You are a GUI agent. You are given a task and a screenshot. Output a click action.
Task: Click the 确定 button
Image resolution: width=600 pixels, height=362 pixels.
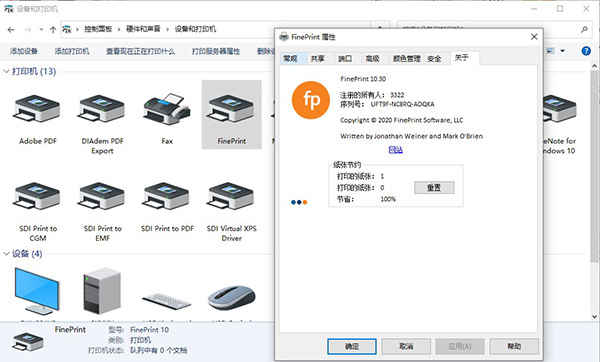(x=352, y=347)
